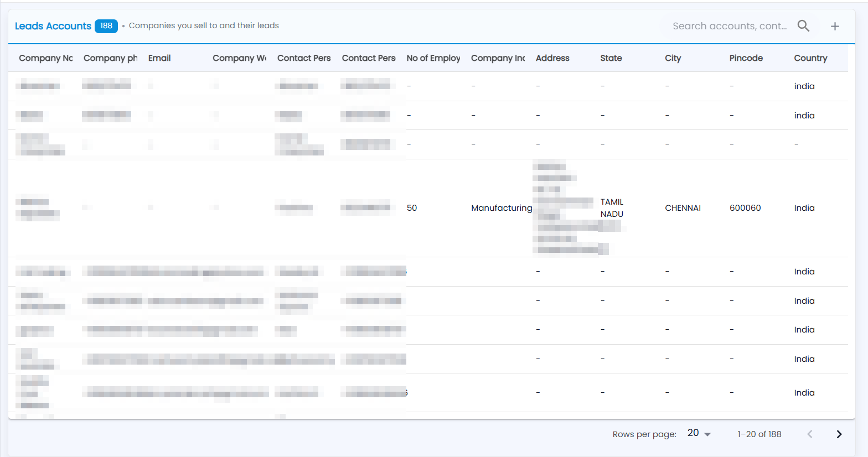Sort by No of Employees column header
Viewport: 868px width, 457px height.
433,58
